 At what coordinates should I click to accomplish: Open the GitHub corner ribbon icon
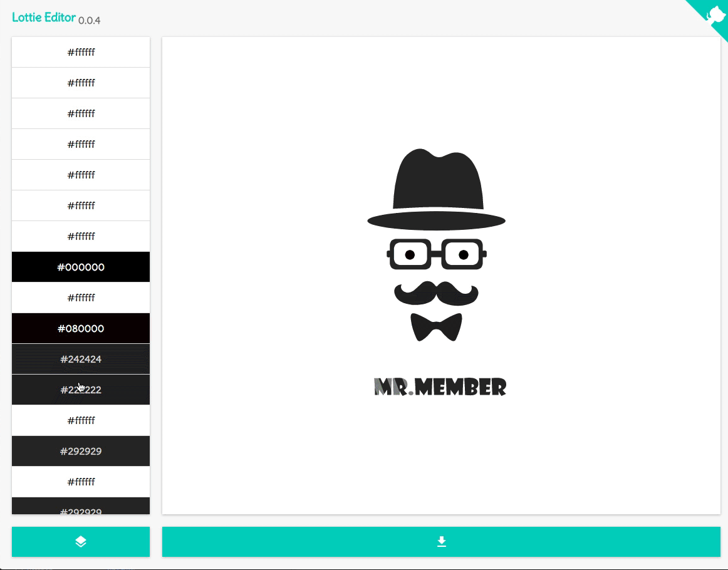click(x=714, y=14)
